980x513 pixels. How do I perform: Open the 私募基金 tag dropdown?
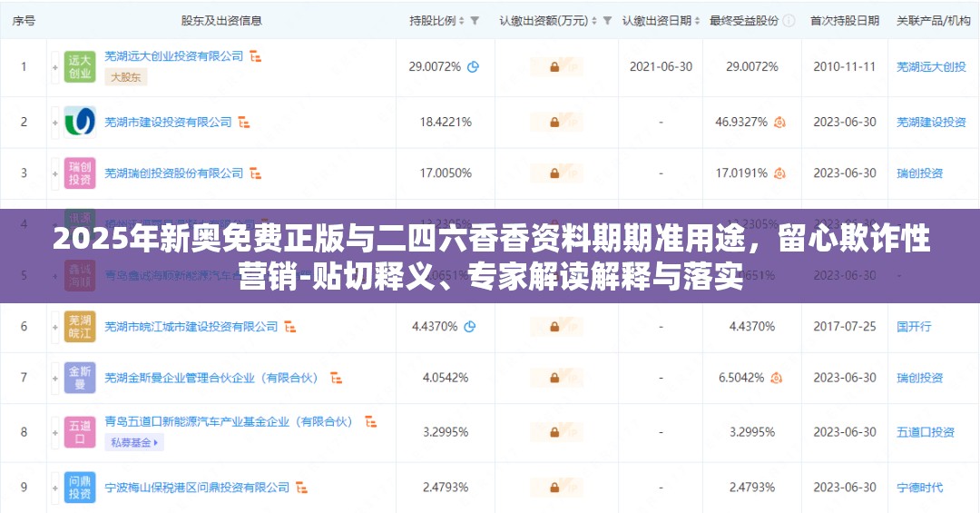(135, 442)
